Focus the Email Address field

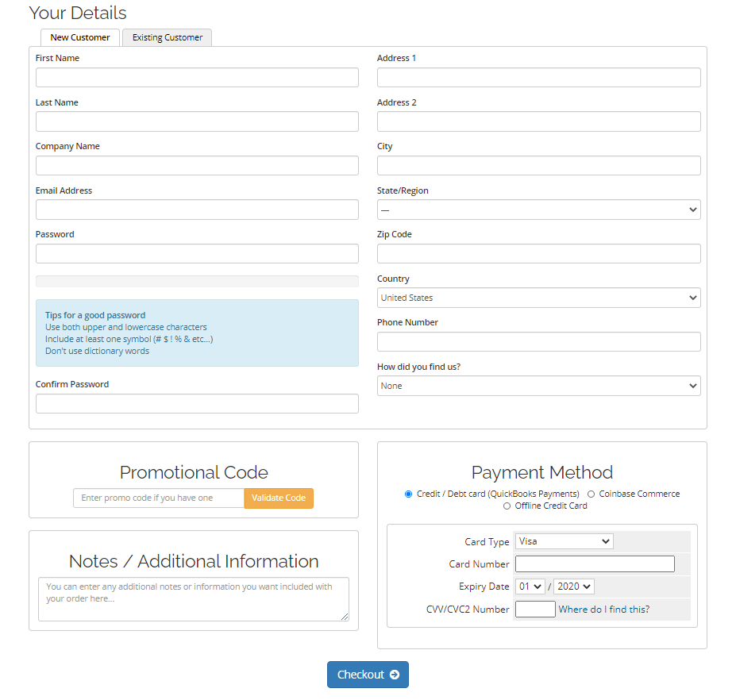point(197,210)
